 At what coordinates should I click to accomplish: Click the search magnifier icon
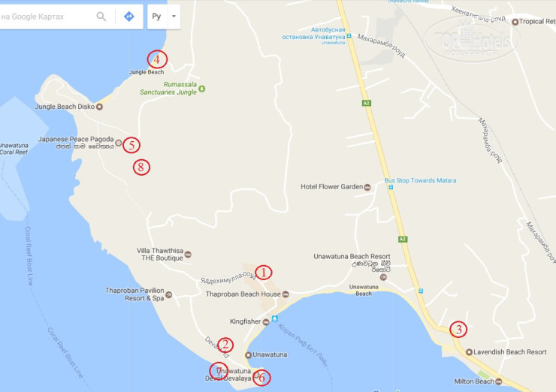pos(101,17)
